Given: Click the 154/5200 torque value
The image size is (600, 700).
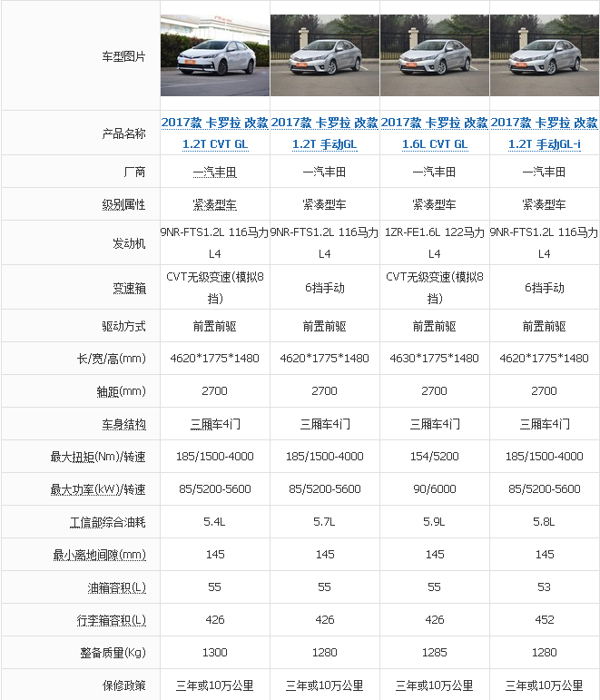Looking at the screenshot, I should [x=435, y=457].
